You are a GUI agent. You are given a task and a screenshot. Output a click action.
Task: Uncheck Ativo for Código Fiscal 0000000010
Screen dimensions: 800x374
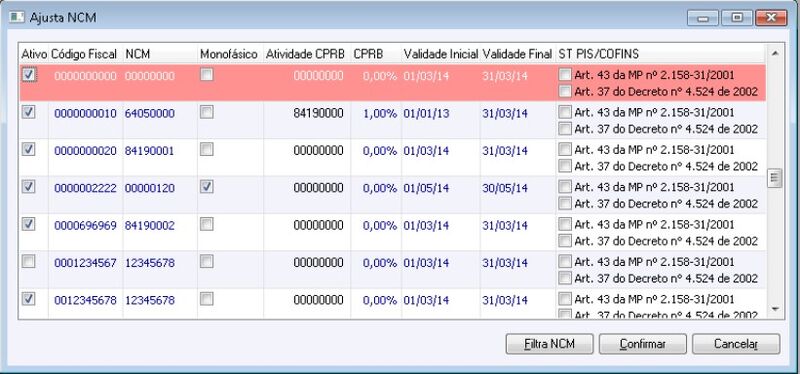coord(29,113)
